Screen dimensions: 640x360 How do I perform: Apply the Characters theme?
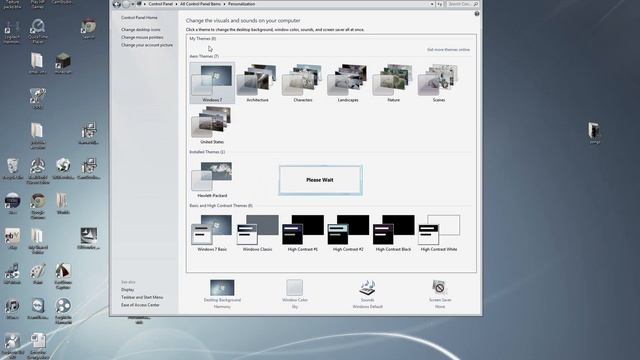[303, 82]
